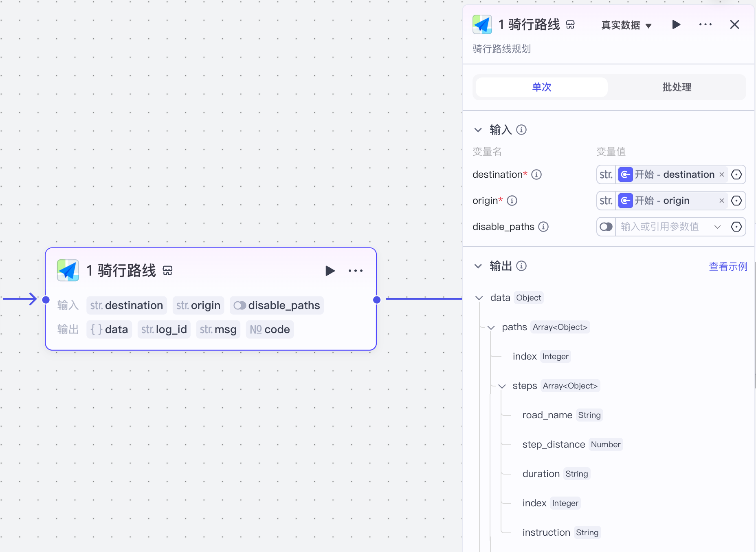Click the plugin icon beside canvas node title
Image resolution: width=756 pixels, height=552 pixels.
(167, 271)
